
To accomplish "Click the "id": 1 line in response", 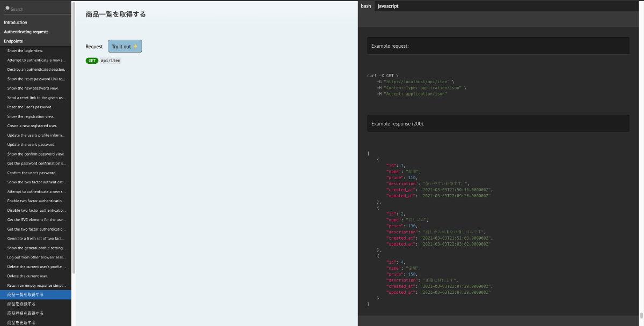I will click(397, 165).
